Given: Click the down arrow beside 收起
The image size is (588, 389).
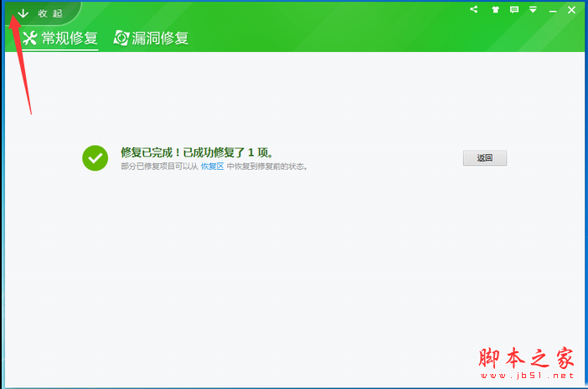Looking at the screenshot, I should pos(23,13).
